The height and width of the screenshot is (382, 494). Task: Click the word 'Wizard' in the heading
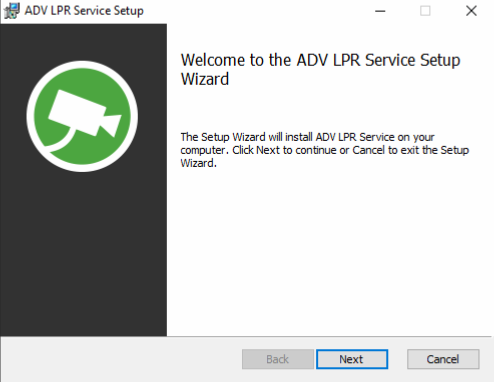click(205, 79)
